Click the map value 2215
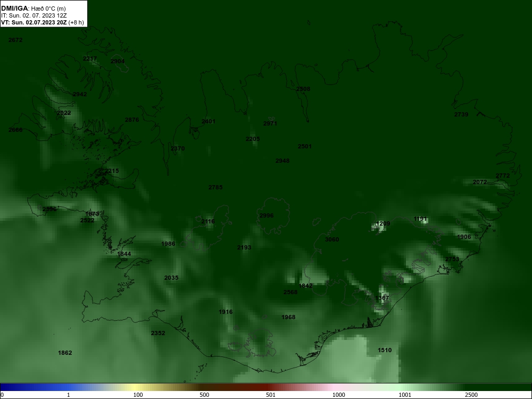The width and height of the screenshot is (532, 399). point(112,171)
